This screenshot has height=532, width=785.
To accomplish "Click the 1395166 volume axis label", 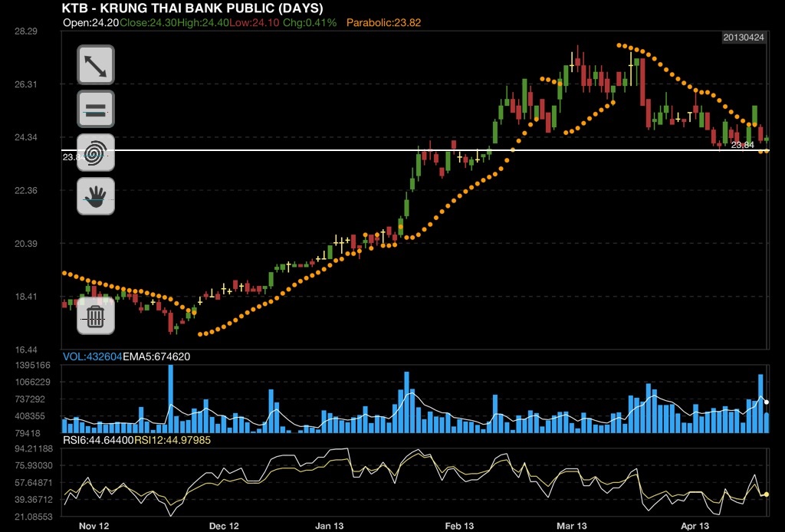I will [32, 366].
